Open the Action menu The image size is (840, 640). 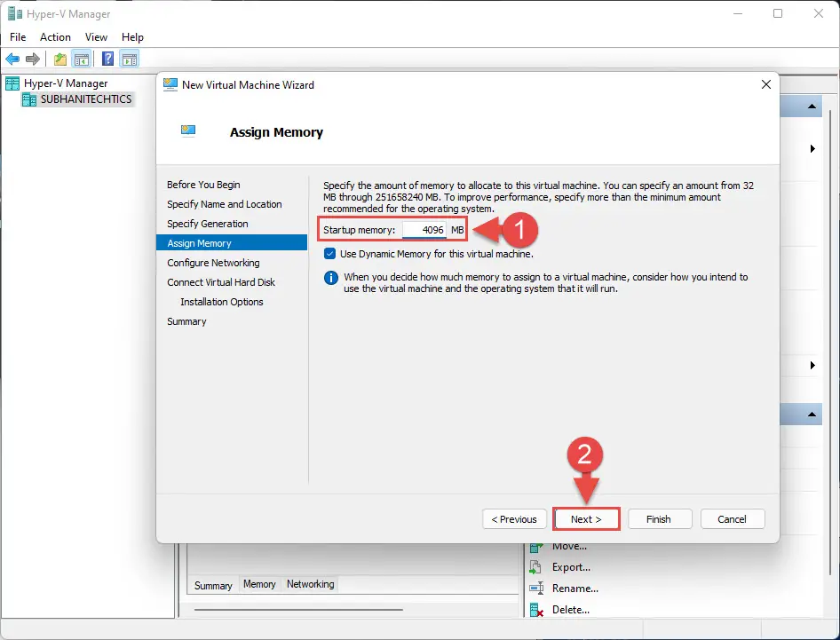[55, 37]
